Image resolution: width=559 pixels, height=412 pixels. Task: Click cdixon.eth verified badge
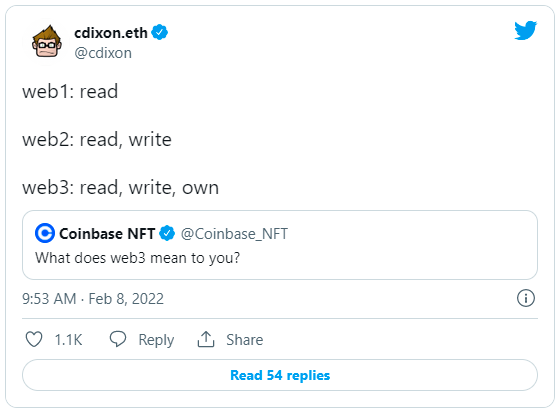pos(159,32)
